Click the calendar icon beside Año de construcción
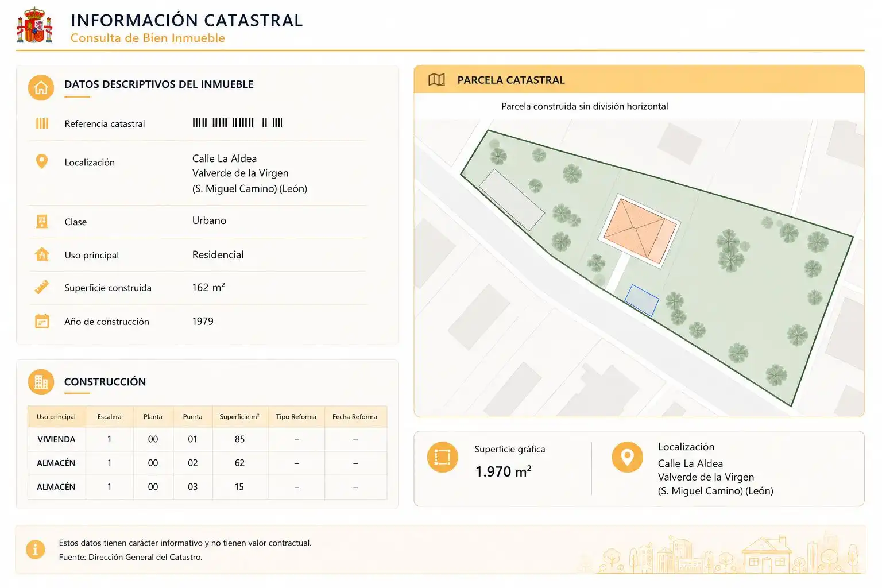The height and width of the screenshot is (588, 882). click(42, 321)
